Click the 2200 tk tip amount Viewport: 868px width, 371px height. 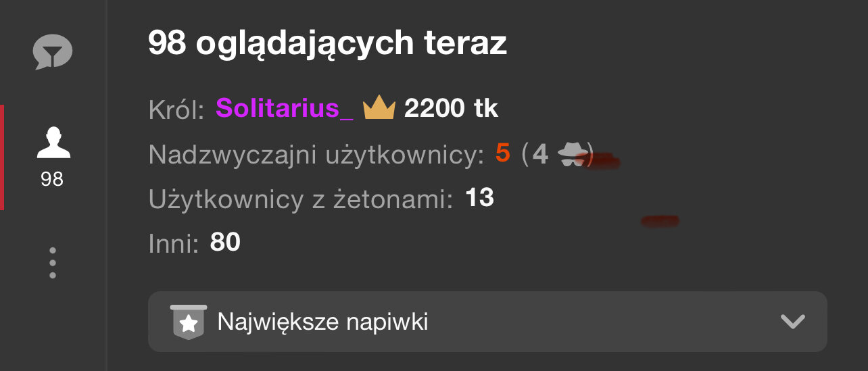point(451,108)
